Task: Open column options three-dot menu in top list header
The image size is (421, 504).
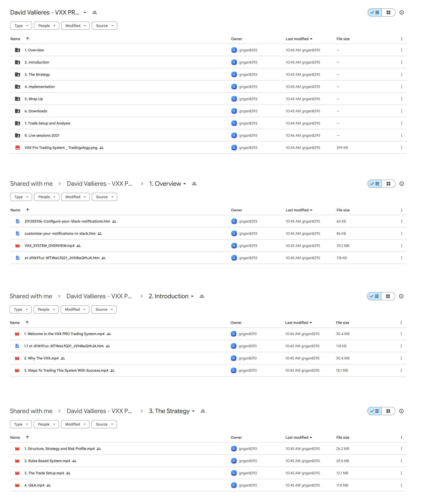Action: pyautogui.click(x=402, y=39)
